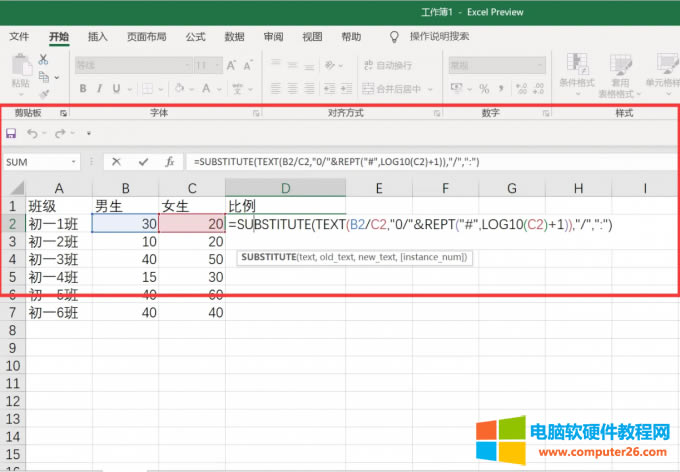Viewport: 680px width, 472px height.
Task: Click cell B2 containing 30
Action: click(x=124, y=225)
